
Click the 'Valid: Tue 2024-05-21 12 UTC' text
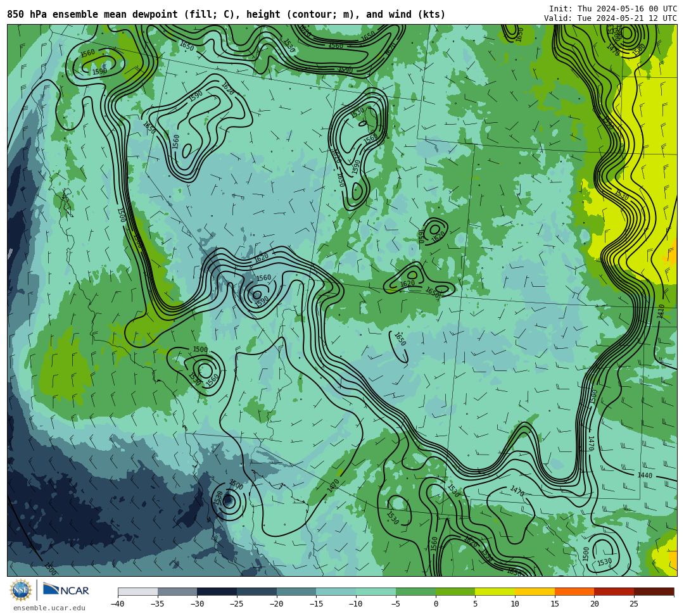point(611,18)
